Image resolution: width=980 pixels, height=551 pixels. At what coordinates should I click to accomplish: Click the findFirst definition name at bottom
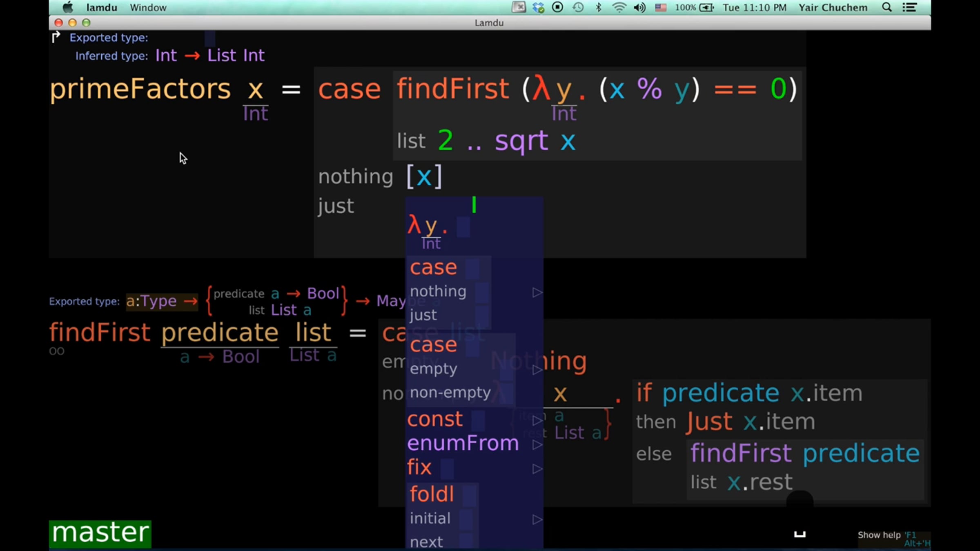pyautogui.click(x=100, y=332)
